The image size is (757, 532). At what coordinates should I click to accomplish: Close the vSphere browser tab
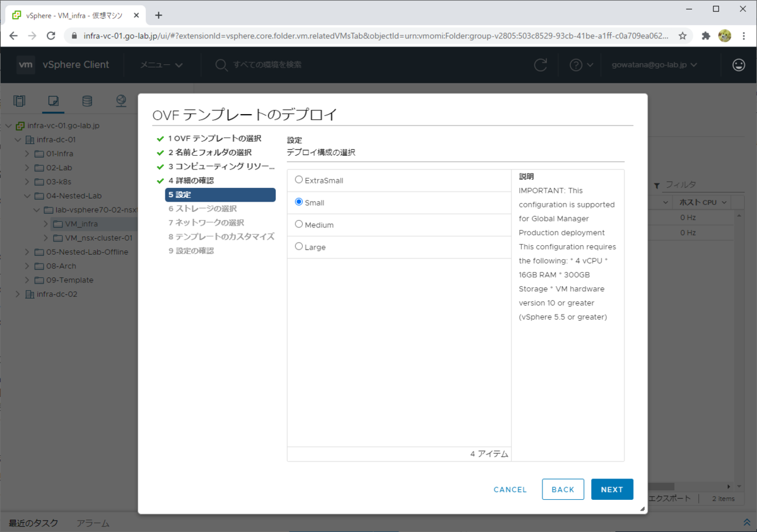tap(135, 15)
